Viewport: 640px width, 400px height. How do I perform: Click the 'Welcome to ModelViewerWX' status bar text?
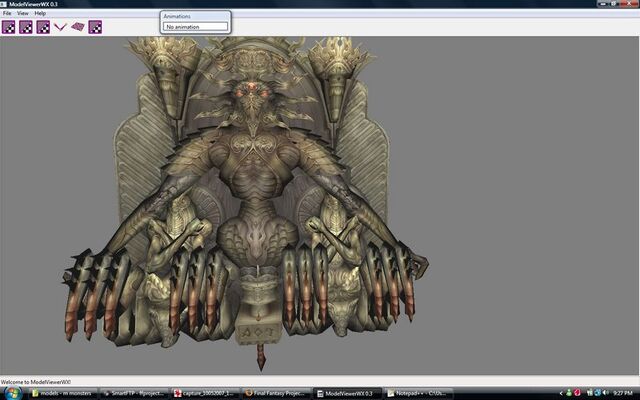pyautogui.click(x=36, y=382)
